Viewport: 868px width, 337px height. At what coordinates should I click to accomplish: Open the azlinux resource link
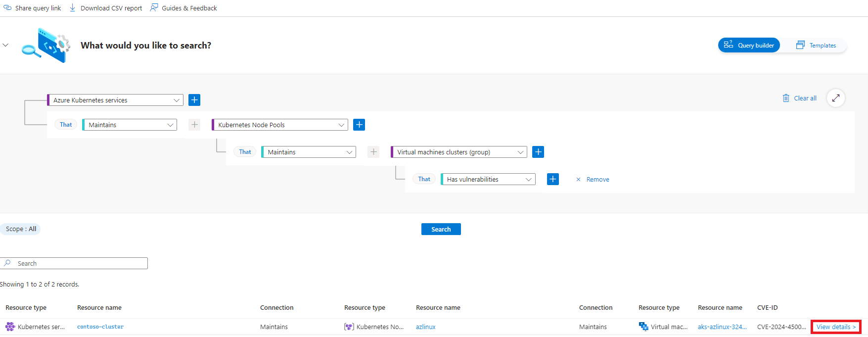coord(426,327)
